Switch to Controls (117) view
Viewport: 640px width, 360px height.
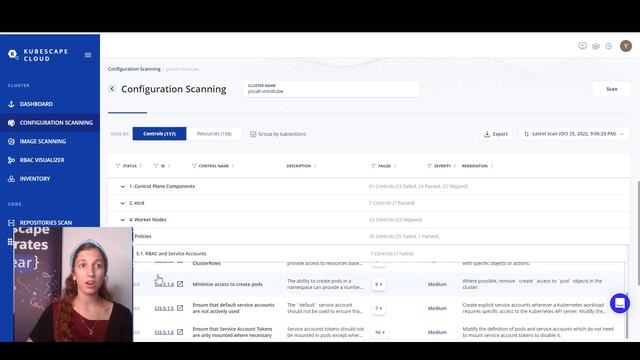(160, 134)
